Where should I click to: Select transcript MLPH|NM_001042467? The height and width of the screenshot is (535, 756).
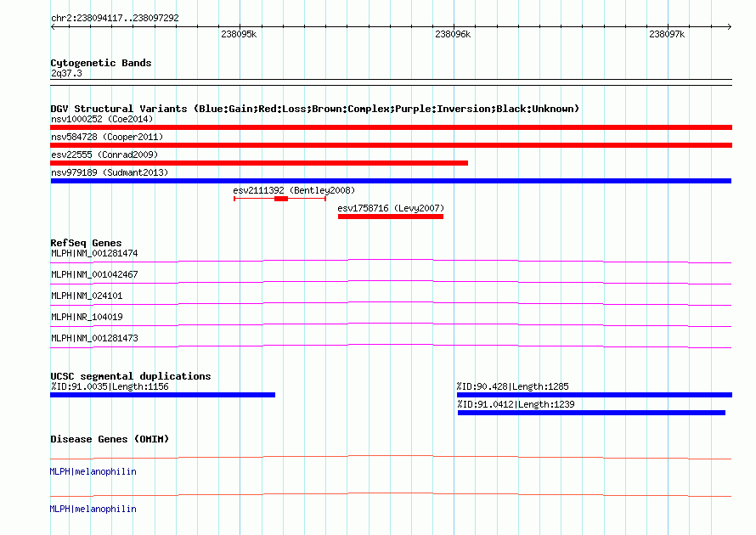coord(94,274)
